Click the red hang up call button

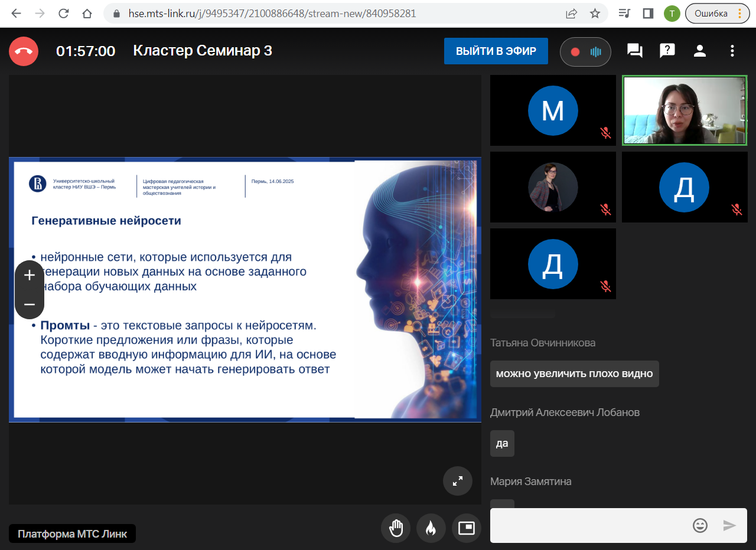[24, 51]
